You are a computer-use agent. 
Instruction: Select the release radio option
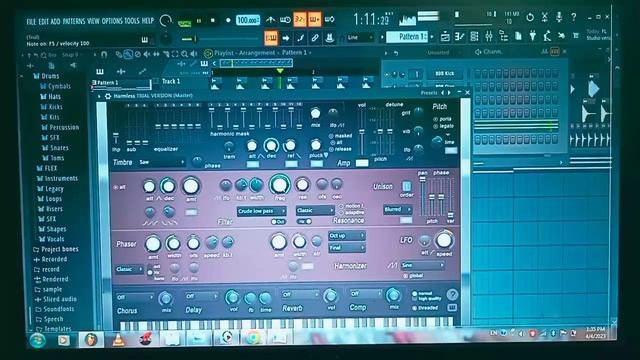pos(341,149)
